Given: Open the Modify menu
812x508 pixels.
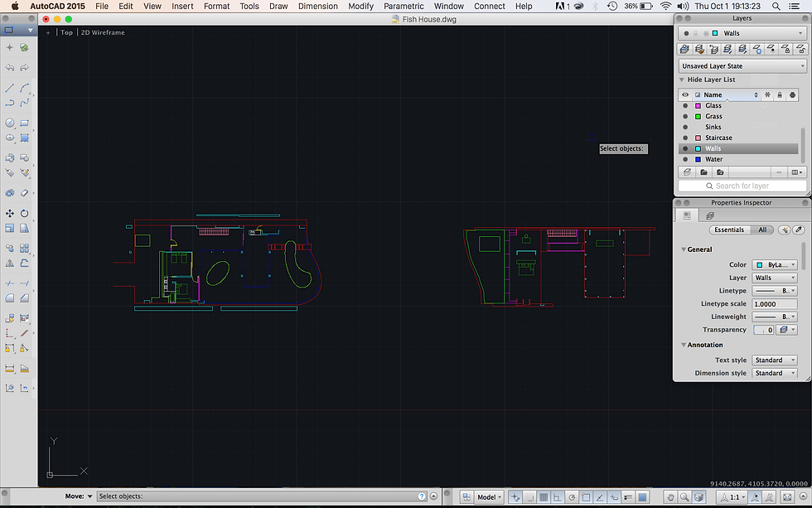Looking at the screenshot, I should click(x=361, y=6).
